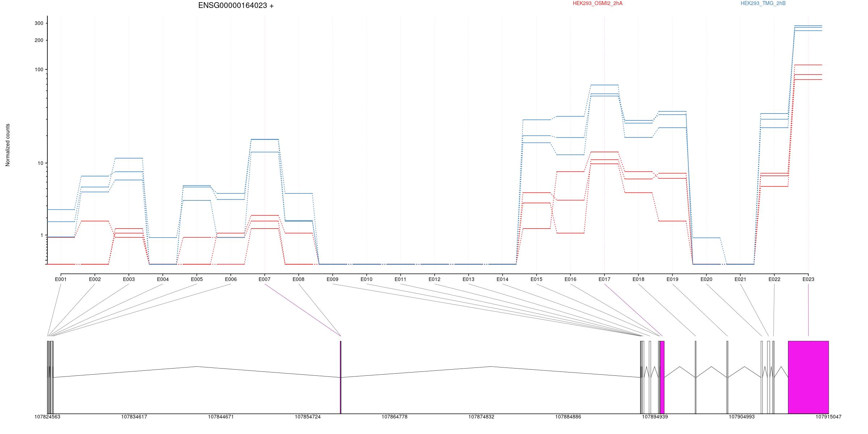868x434 pixels.
Task: Select exon label E012
Action: [434, 279]
